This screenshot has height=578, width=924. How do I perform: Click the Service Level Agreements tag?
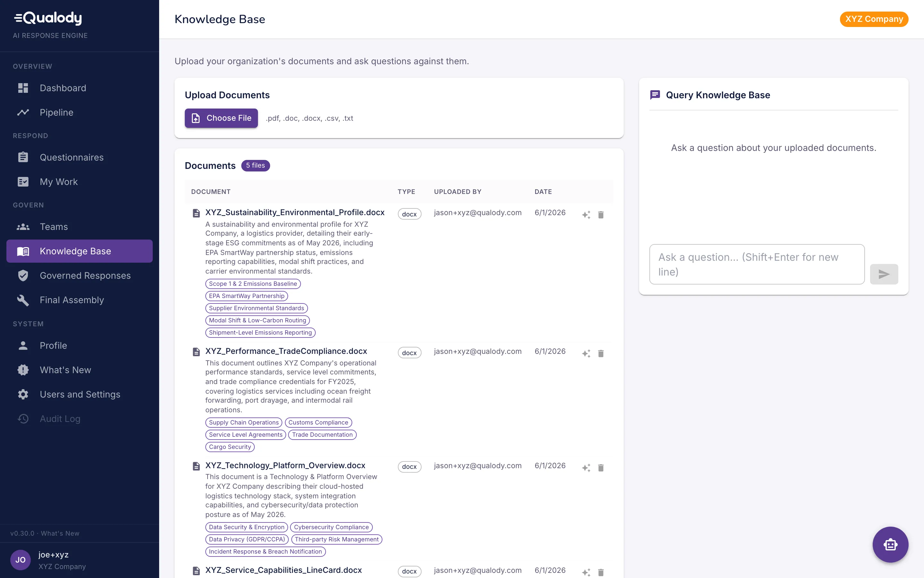[x=245, y=435]
